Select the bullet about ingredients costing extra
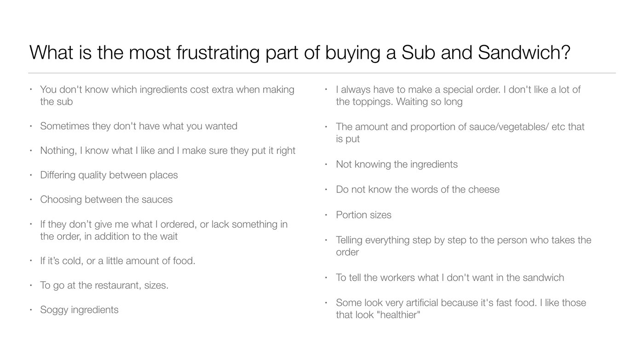 (167, 96)
